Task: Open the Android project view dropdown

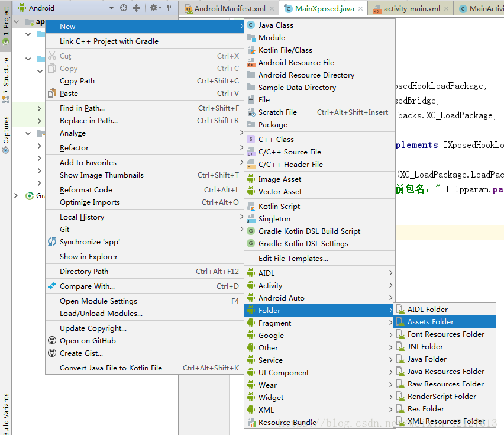Action: (x=111, y=8)
